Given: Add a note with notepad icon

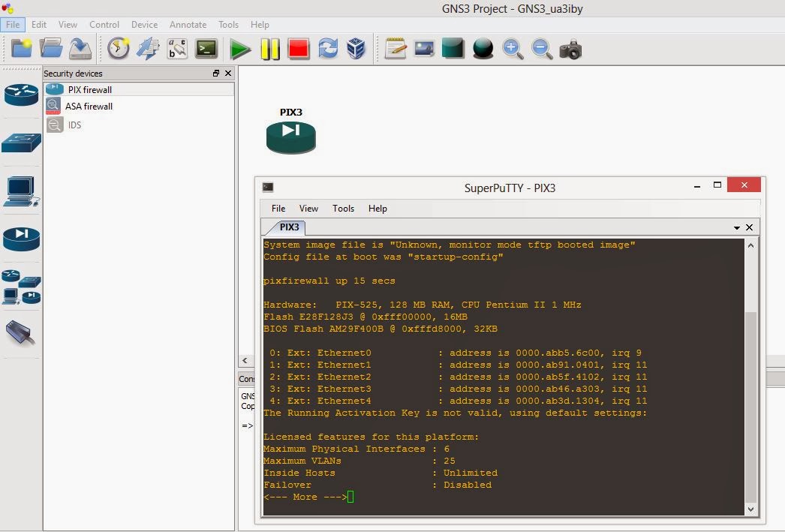Looking at the screenshot, I should point(396,49).
